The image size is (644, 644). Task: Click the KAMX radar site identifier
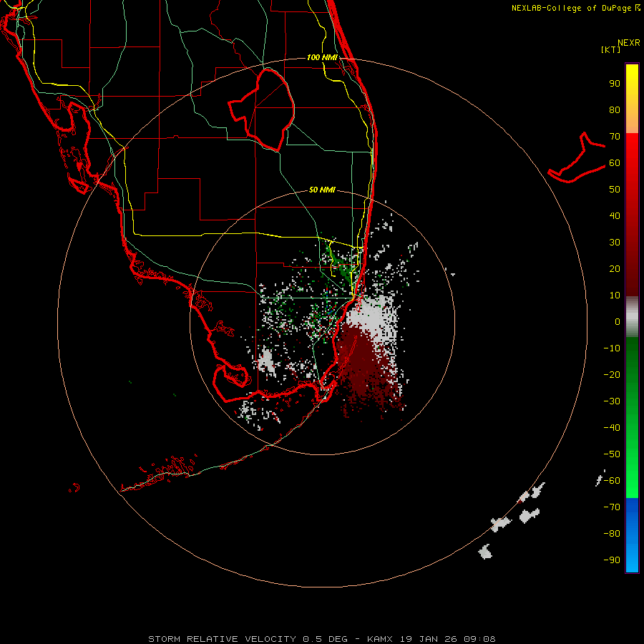pos(380,639)
